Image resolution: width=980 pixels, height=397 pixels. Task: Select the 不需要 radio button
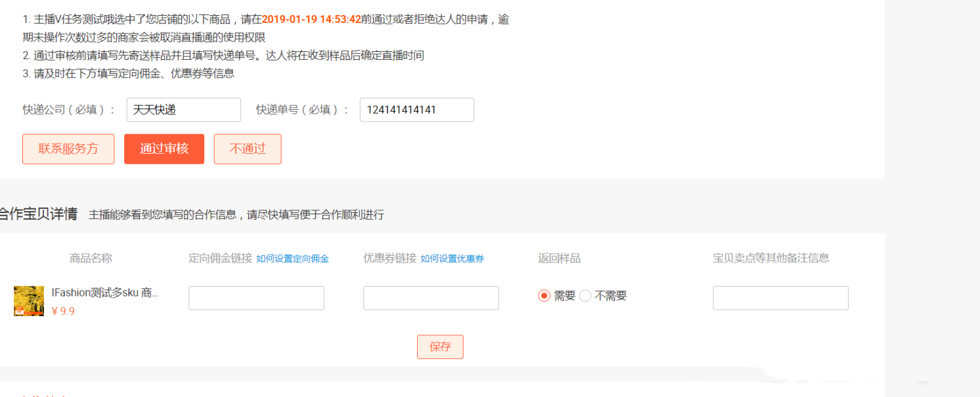point(585,296)
